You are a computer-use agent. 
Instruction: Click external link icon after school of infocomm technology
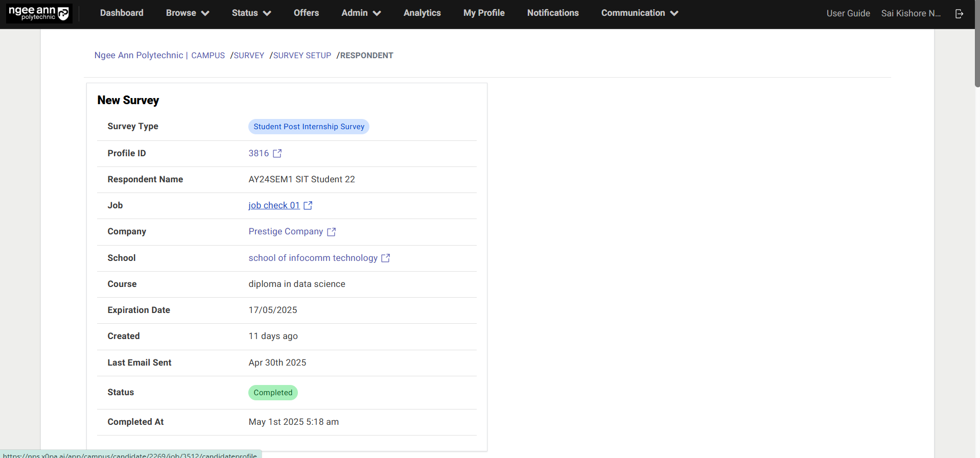point(386,258)
